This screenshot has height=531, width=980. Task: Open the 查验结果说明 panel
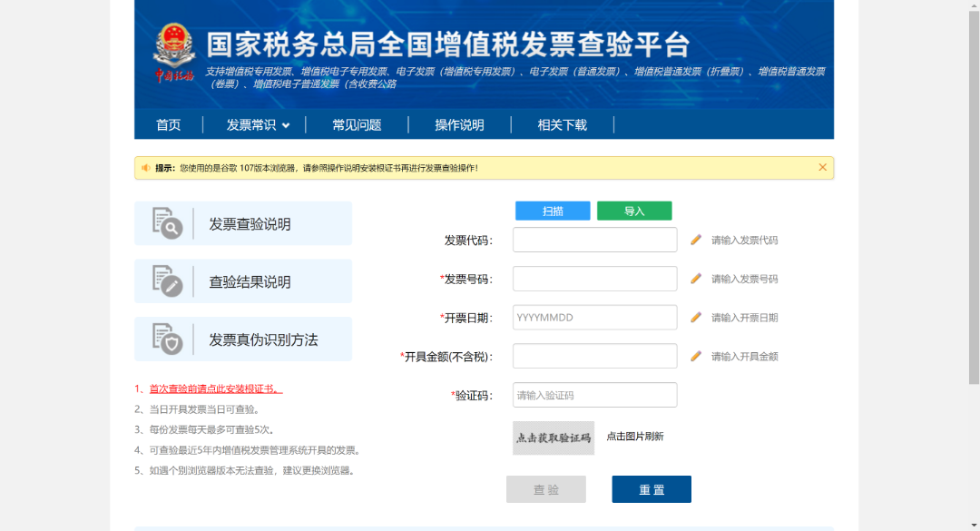tap(243, 281)
